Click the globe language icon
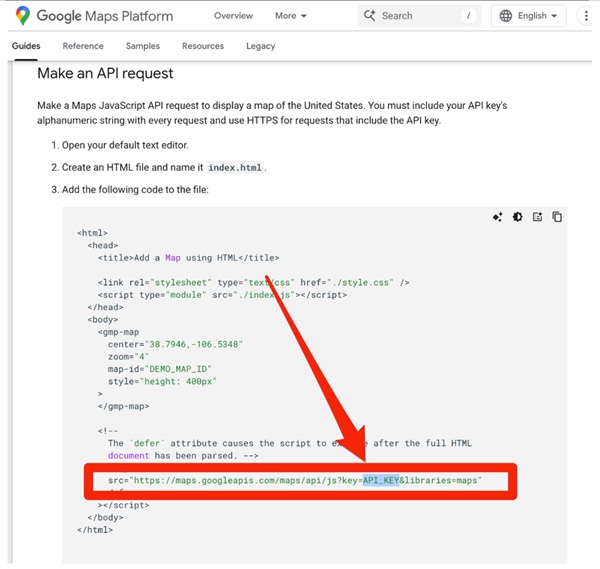Screen dimensions: 600x569 coord(505,16)
